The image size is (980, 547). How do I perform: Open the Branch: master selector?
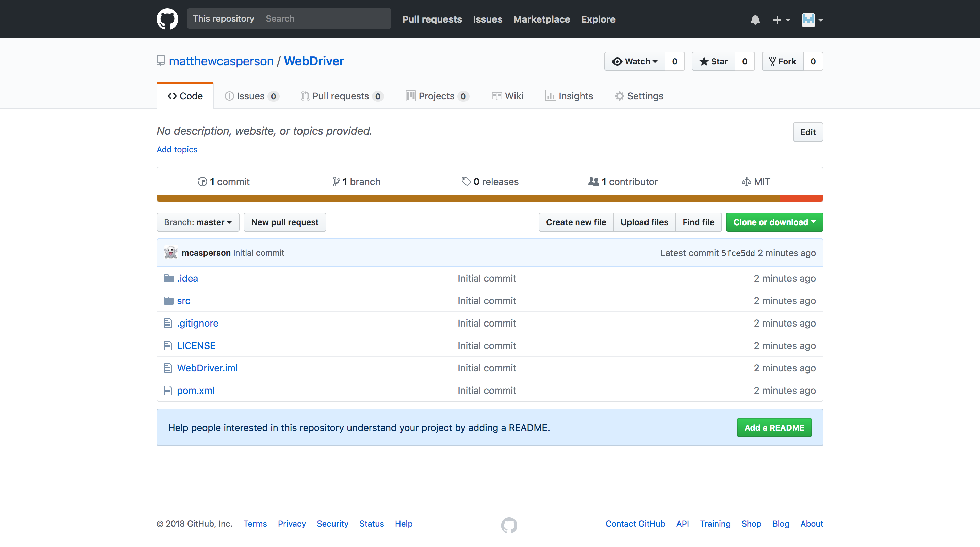click(198, 222)
